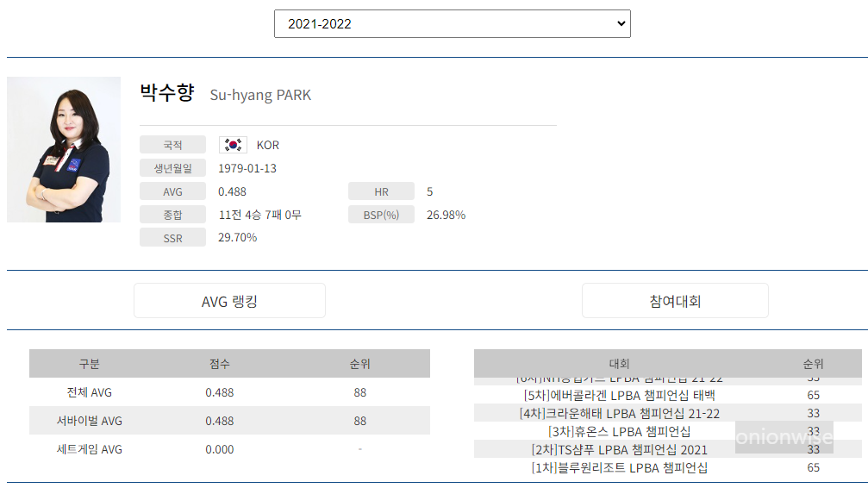
Task: Click the 전체 AVG row label
Action: (89, 392)
